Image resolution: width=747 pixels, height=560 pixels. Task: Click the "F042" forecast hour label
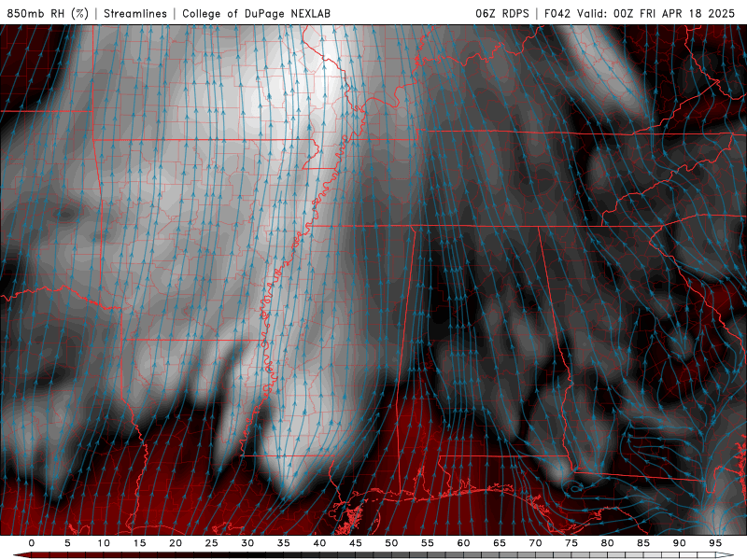pos(557,13)
